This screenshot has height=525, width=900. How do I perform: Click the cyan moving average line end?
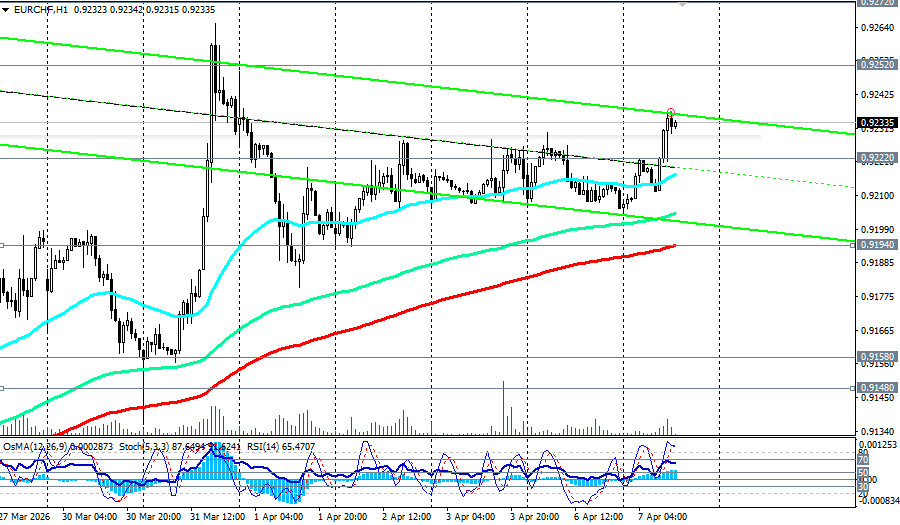tap(675, 174)
